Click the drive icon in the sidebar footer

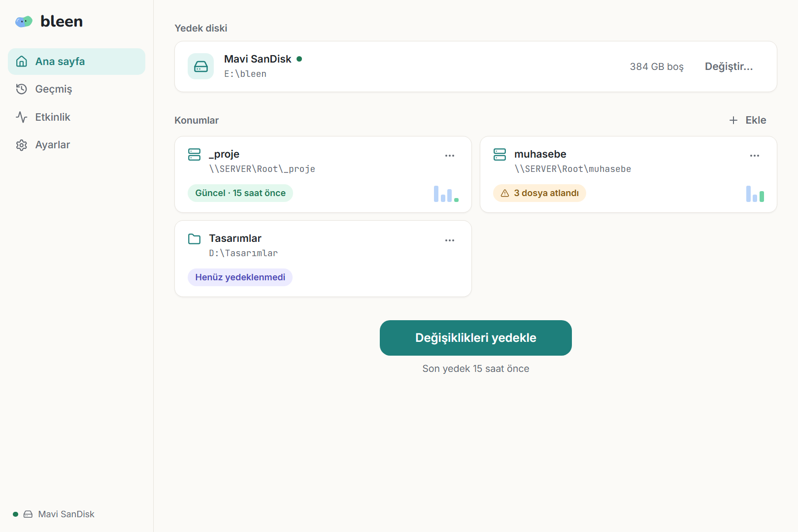28,514
